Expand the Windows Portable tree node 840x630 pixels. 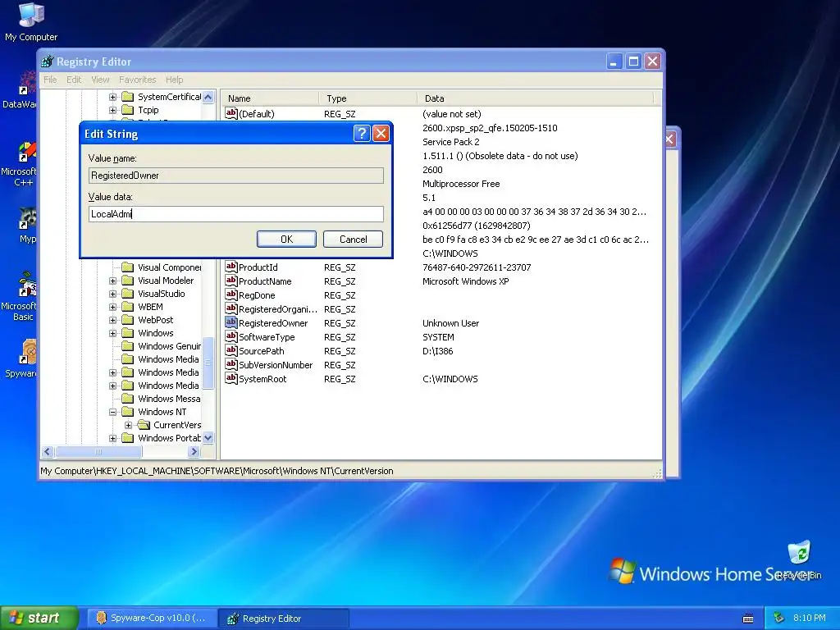(x=112, y=438)
